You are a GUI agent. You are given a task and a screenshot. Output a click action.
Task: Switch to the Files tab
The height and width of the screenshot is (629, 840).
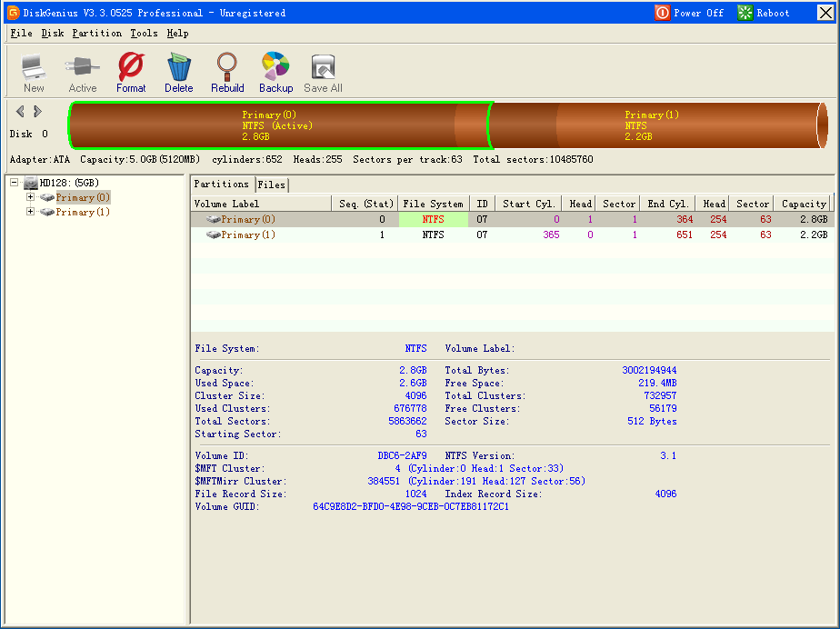[x=272, y=185]
